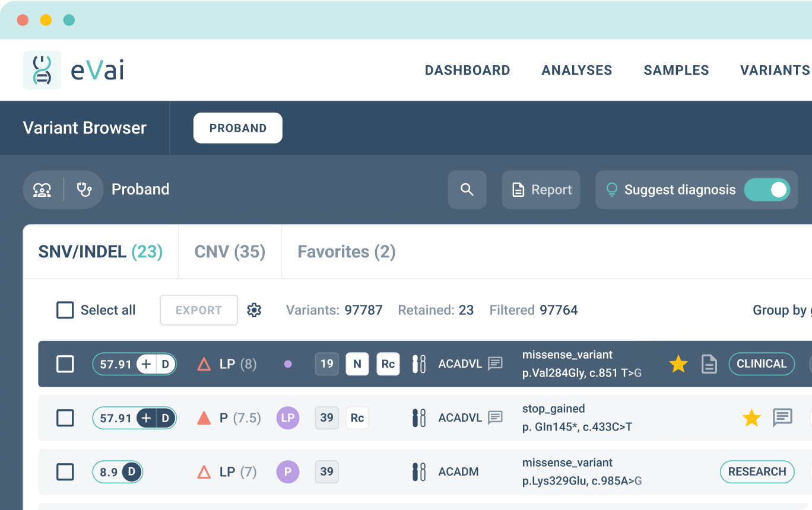
Task: Click the eVai logo icon
Action: (x=42, y=70)
